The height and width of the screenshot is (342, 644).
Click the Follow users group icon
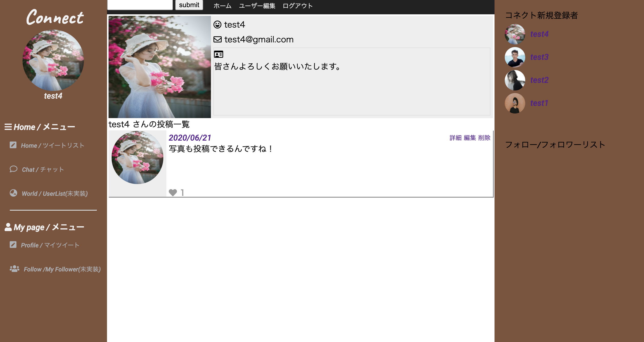point(14,269)
